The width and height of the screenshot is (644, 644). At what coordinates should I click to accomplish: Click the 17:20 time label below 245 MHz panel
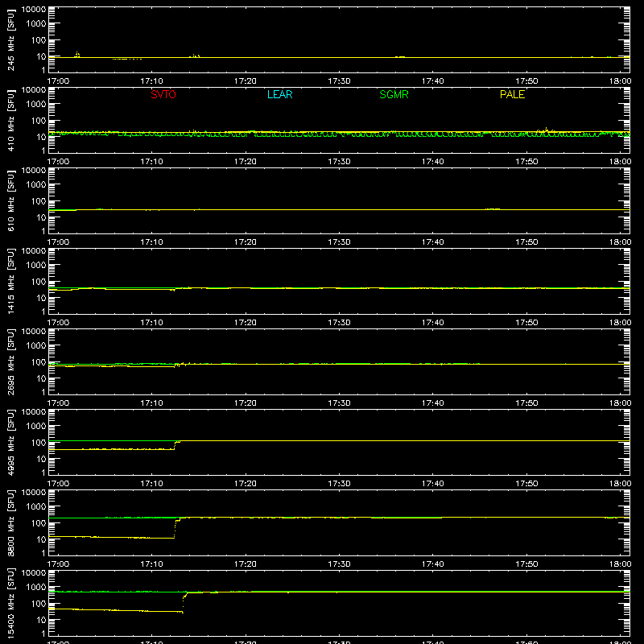(x=246, y=81)
